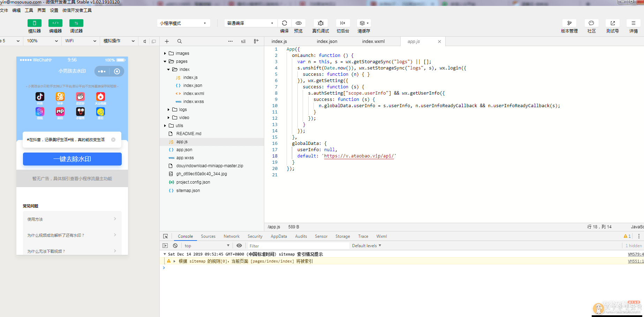Open the mini program mode dropdown

point(183,23)
